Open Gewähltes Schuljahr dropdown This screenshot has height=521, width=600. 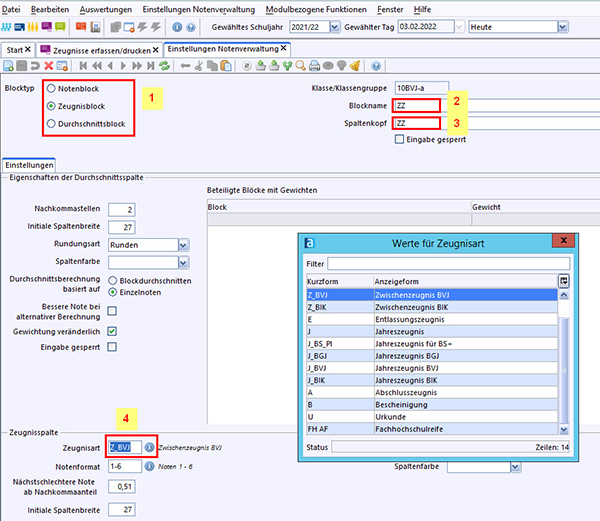point(334,27)
